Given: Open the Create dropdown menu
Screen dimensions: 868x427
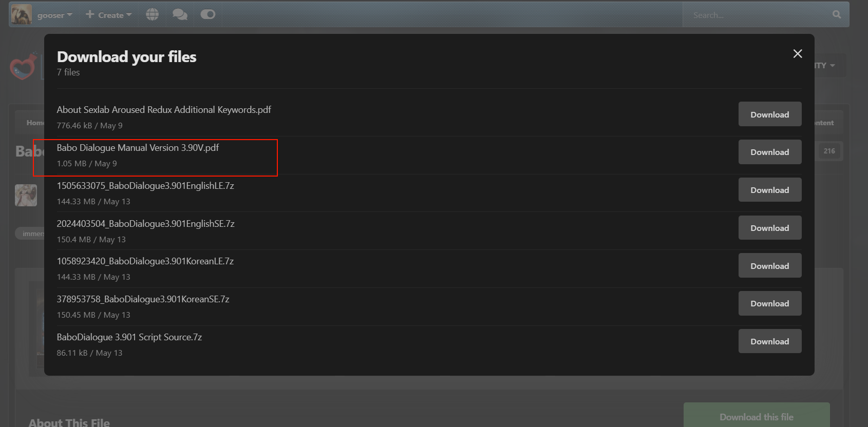Looking at the screenshot, I should [x=108, y=15].
